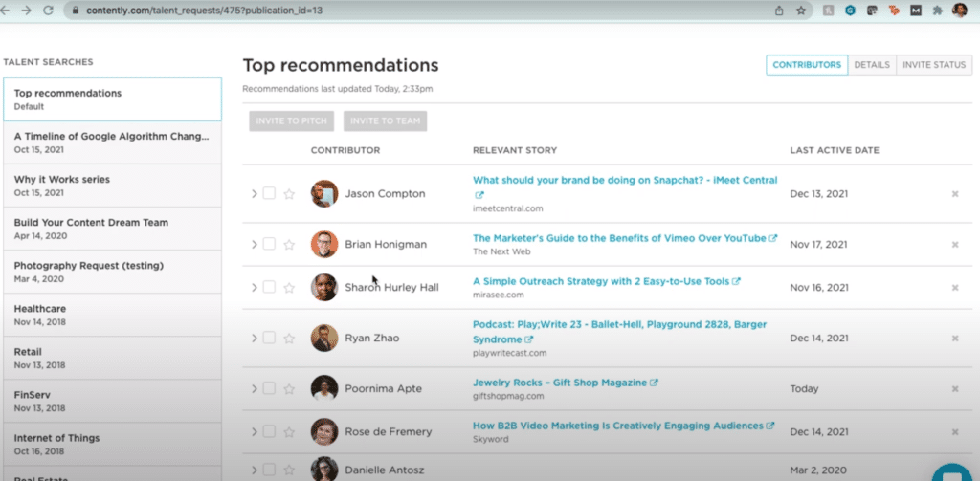This screenshot has width=980, height=481.
Task: Open The Marketer's Guide Vimeo story link
Action: (619, 238)
